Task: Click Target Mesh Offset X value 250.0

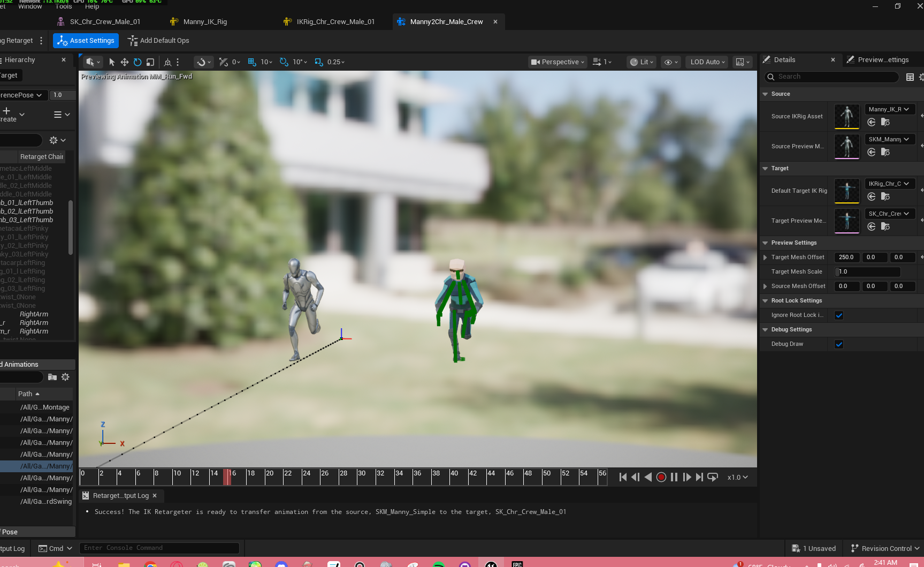Action: (847, 258)
